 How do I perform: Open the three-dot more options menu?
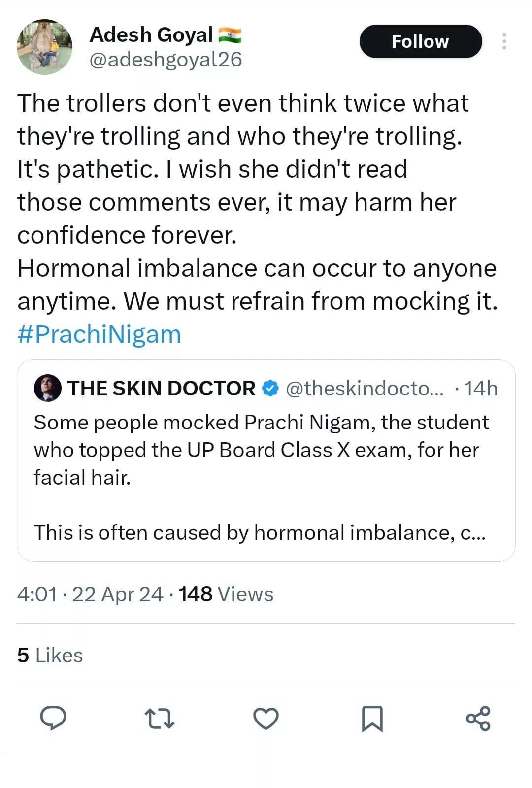(504, 41)
